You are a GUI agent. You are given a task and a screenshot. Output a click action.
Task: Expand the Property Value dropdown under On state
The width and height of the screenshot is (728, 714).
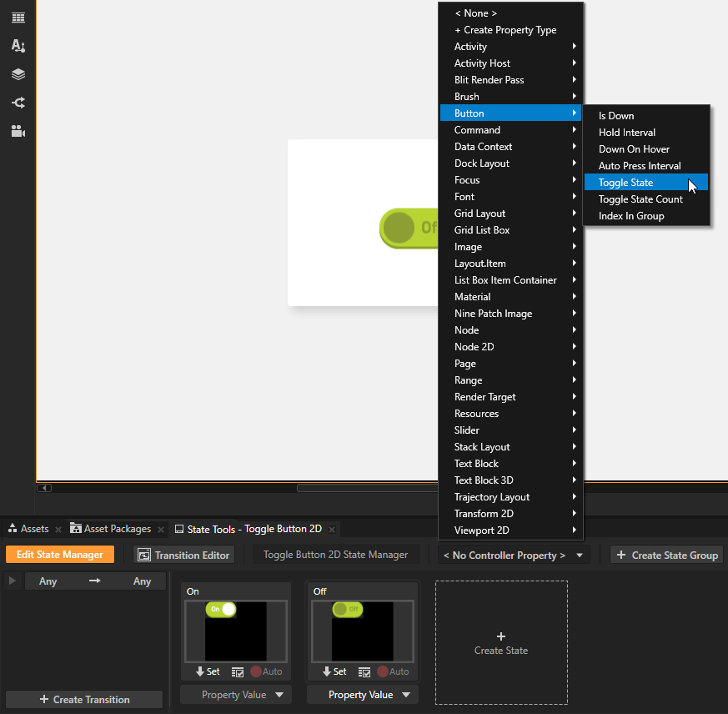coord(236,694)
